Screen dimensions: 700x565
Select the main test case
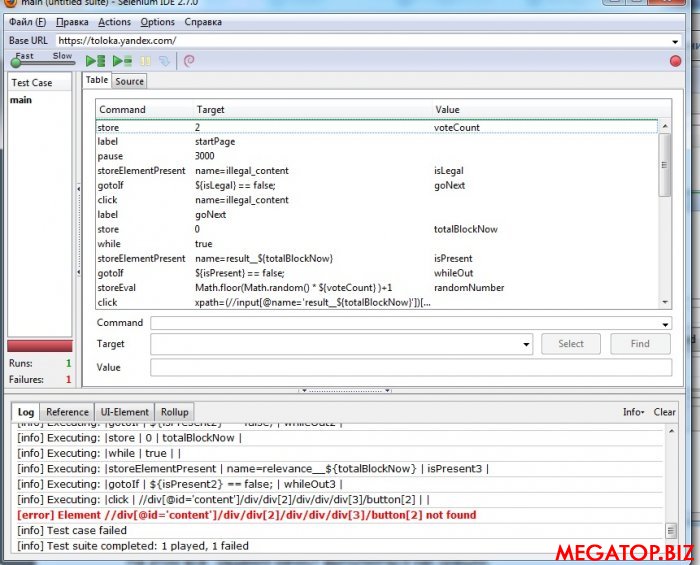tap(21, 100)
